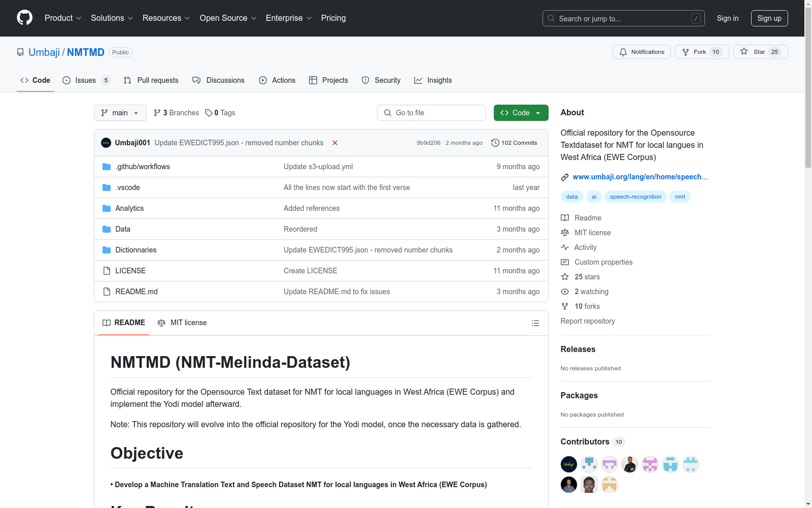Open the README outline list icon
The width and height of the screenshot is (812, 508).
click(535, 323)
